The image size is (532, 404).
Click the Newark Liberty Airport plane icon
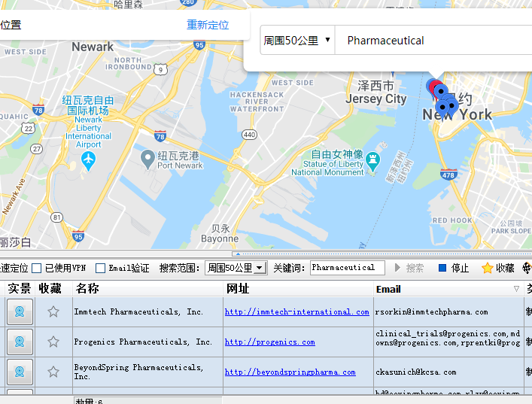[88, 161]
